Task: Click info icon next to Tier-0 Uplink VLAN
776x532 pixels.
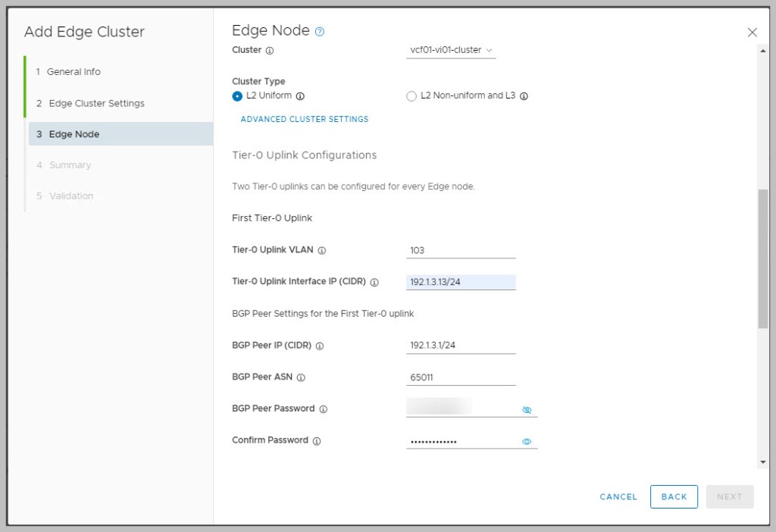Action: (322, 251)
